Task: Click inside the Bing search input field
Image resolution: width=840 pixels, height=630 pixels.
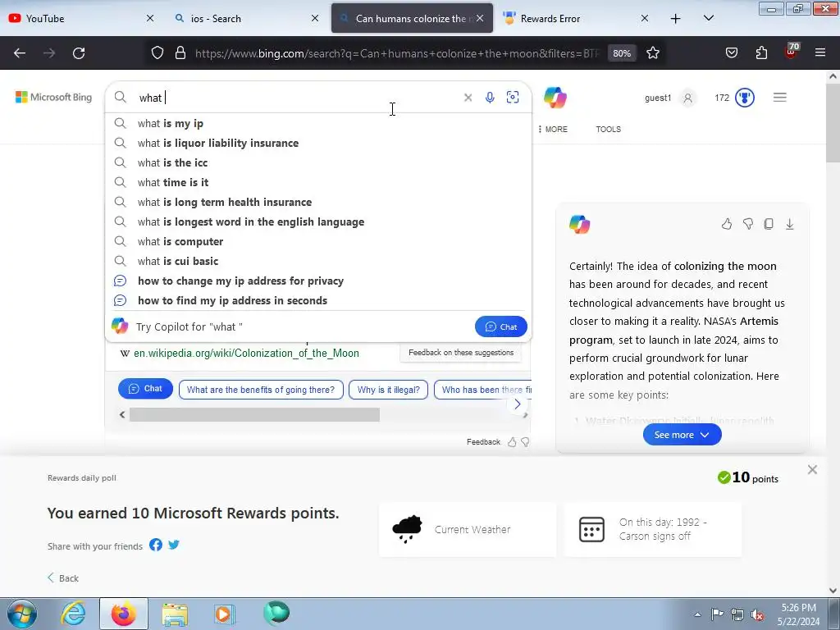Action: [297, 98]
